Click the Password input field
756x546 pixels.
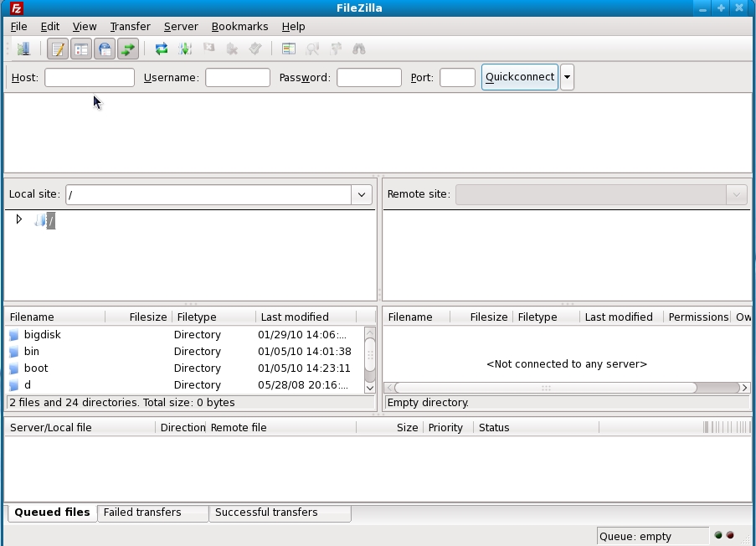[x=369, y=78]
